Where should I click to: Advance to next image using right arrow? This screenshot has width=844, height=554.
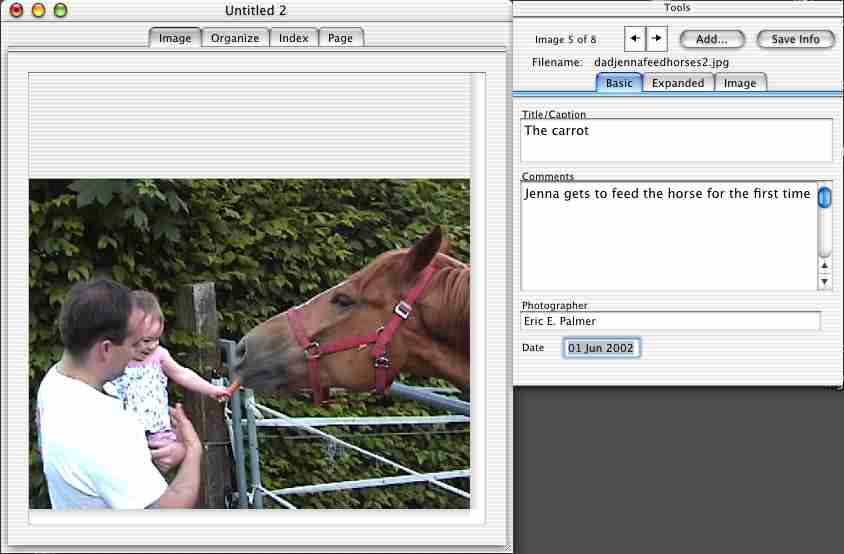coord(656,39)
